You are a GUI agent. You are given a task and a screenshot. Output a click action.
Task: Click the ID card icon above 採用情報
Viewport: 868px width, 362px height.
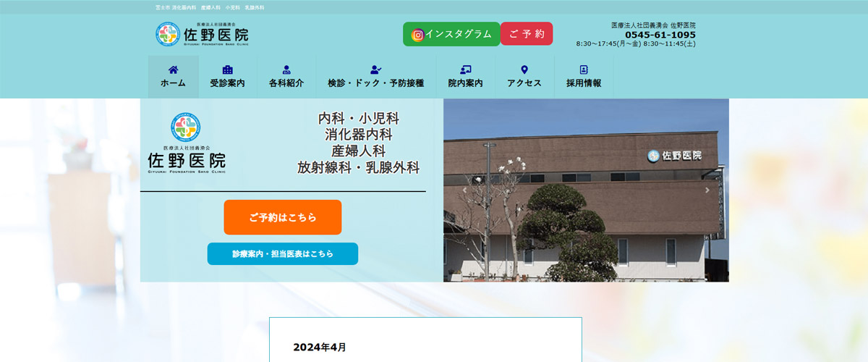coord(584,70)
